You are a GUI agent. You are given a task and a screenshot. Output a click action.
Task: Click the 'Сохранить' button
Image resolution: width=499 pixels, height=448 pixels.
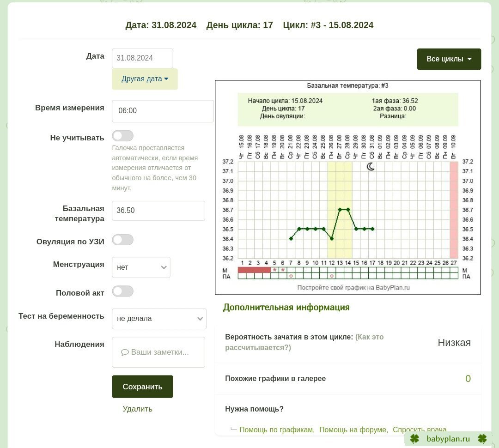pyautogui.click(x=143, y=387)
